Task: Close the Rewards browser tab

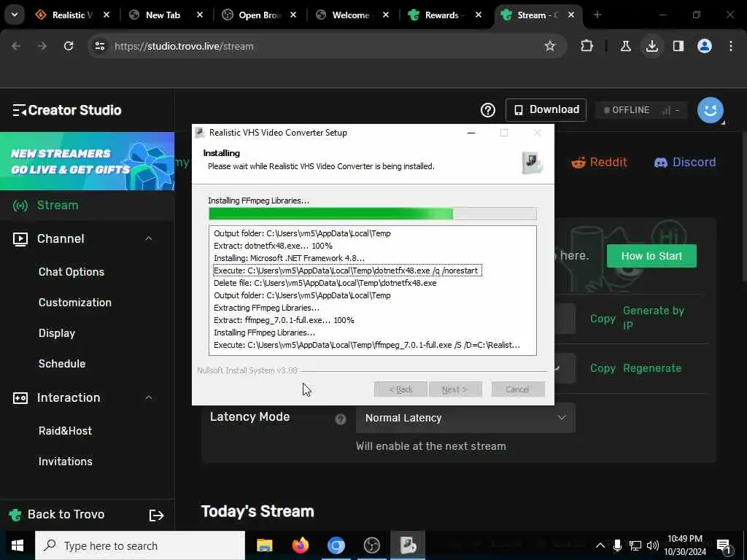Action: tap(479, 15)
